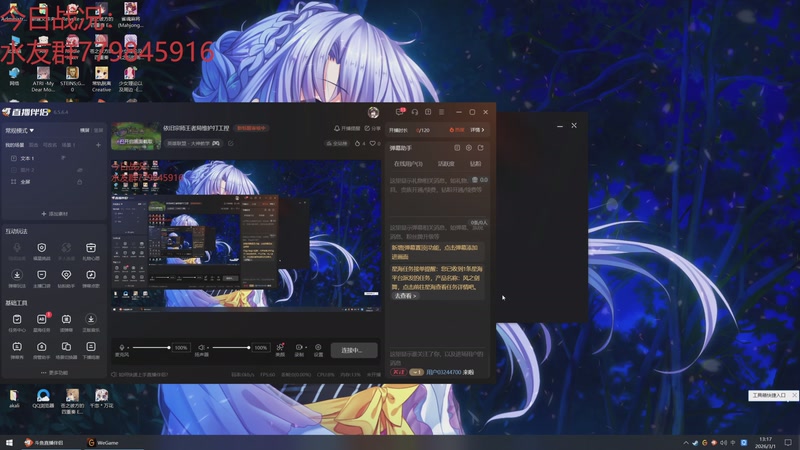Open the 英雄联盟 category chip
Viewport: 800px width, 450px height.
click(x=193, y=144)
